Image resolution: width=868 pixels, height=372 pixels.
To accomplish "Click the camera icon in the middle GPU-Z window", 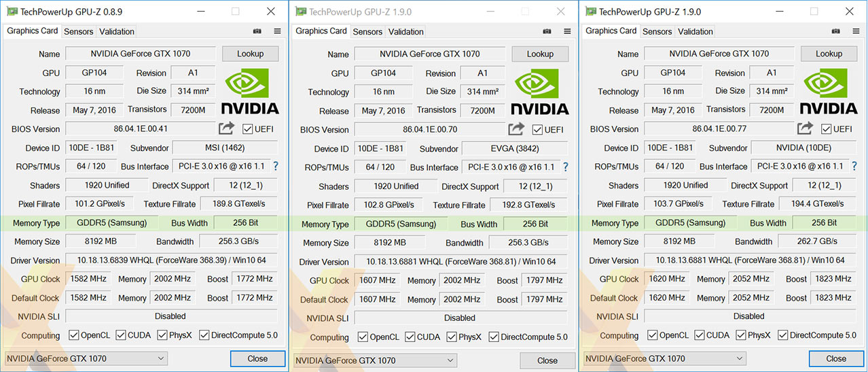I will click(x=547, y=31).
